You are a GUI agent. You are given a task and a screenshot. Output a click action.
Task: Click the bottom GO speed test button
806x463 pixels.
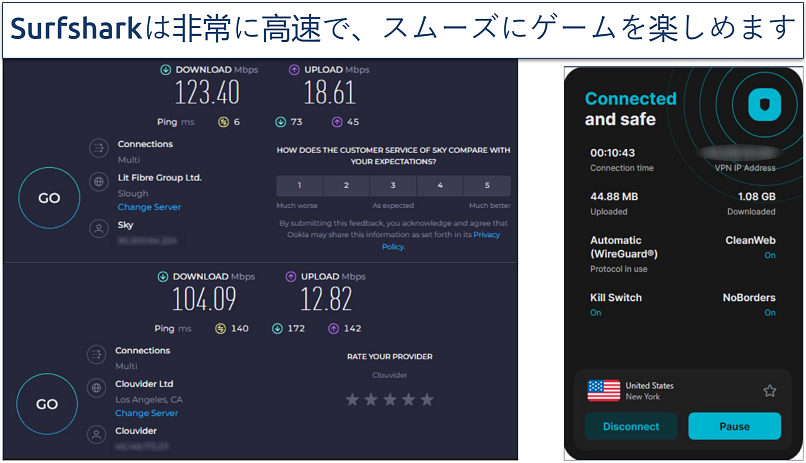(48, 404)
